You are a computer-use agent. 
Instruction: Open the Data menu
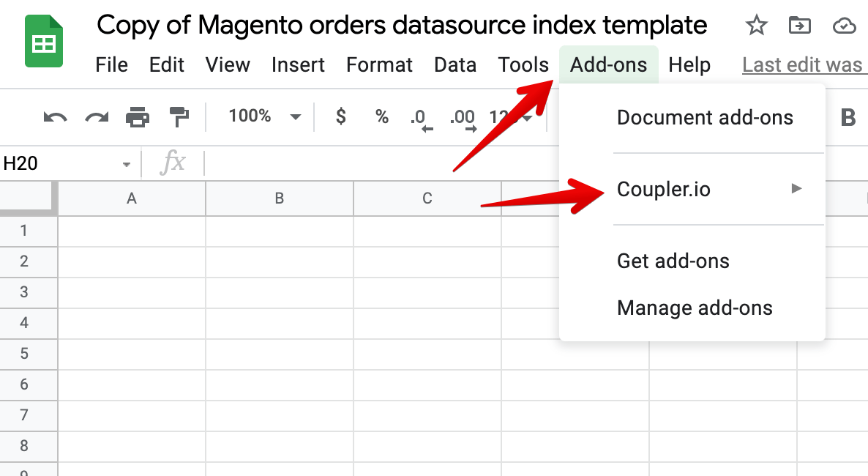tap(454, 65)
